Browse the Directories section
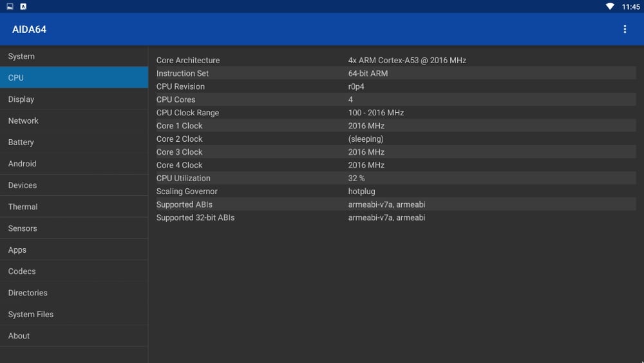 (74, 293)
